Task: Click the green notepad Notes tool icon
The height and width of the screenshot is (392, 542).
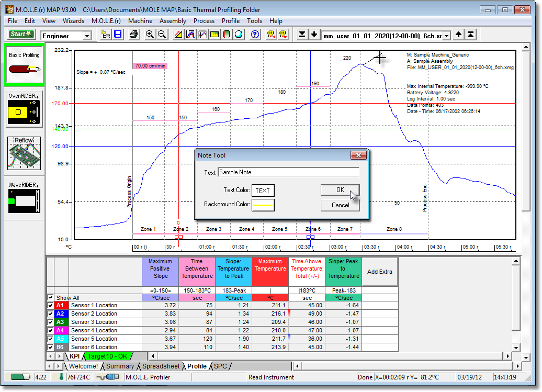Action: click(227, 35)
